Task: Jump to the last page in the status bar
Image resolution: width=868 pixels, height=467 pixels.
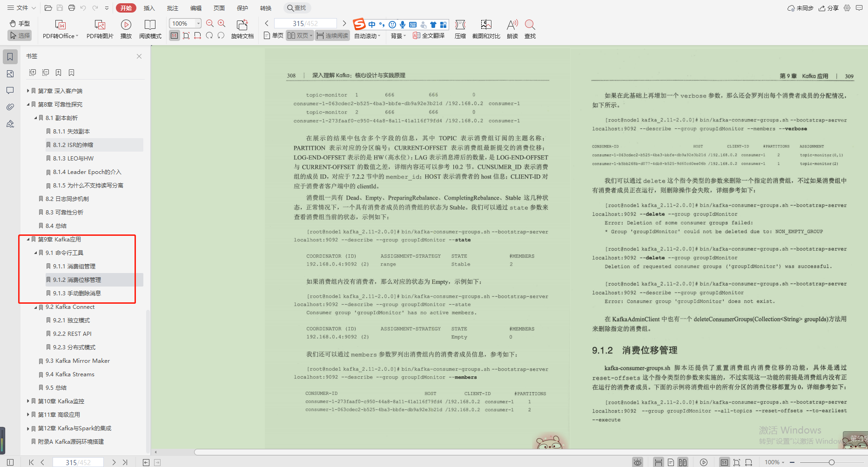Action: (125, 462)
